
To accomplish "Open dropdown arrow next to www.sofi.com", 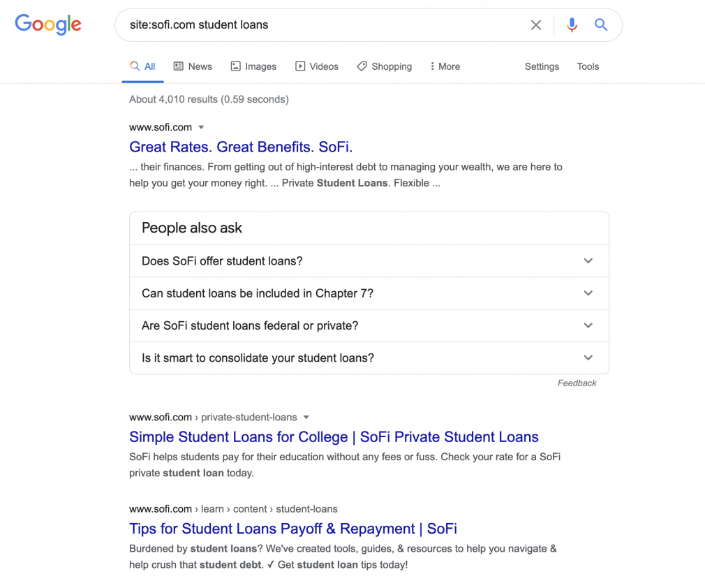I will 202,127.
